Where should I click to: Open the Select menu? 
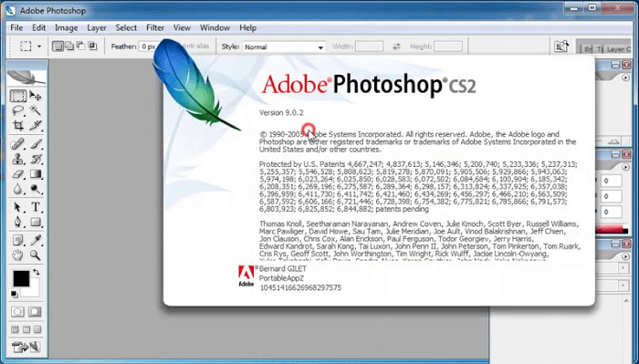126,27
